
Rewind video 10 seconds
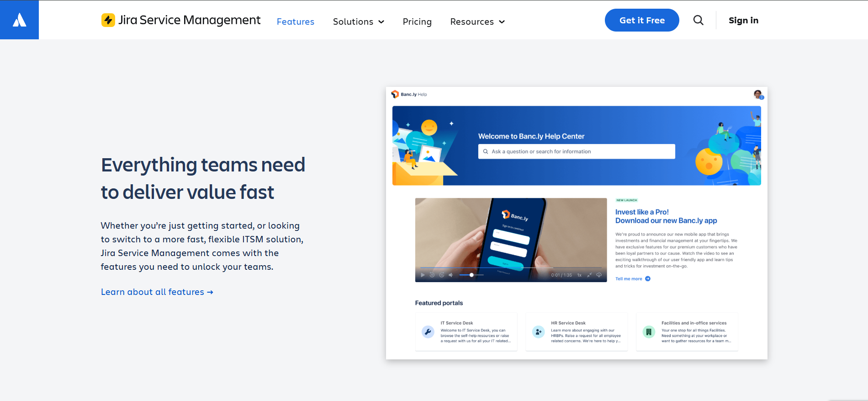point(432,275)
